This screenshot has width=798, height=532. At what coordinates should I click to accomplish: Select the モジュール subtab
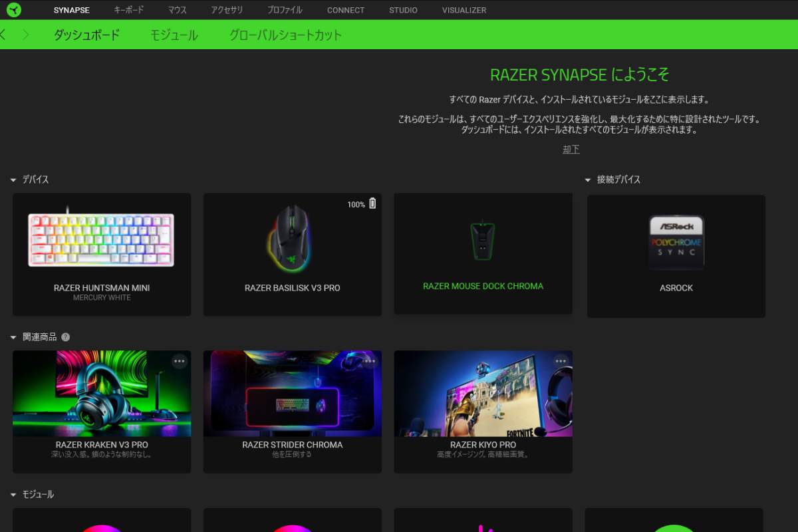(x=174, y=35)
